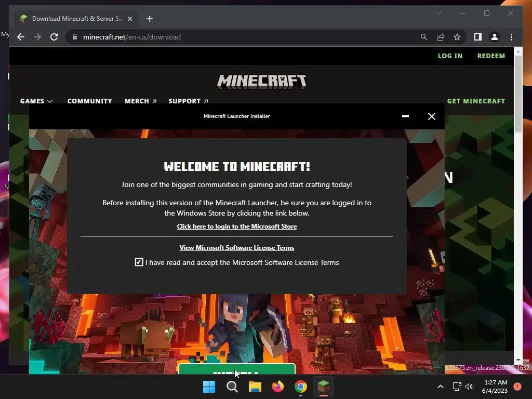Open the Chrome profile avatar menu
The image size is (532, 399).
coord(495,37)
